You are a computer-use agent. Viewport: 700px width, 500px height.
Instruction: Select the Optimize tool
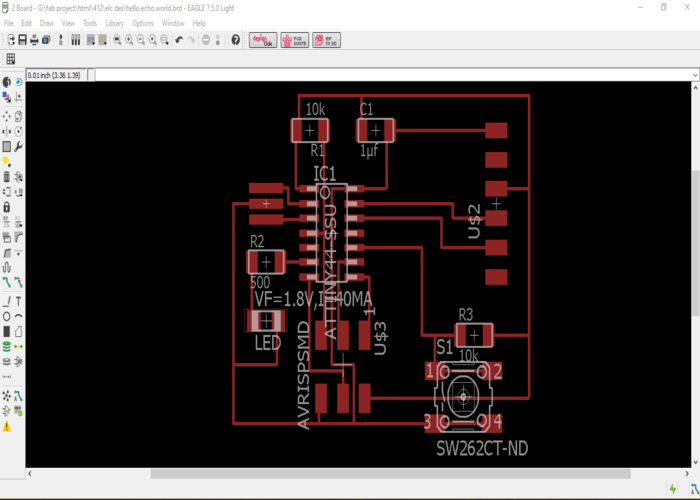pyautogui.click(x=18, y=253)
